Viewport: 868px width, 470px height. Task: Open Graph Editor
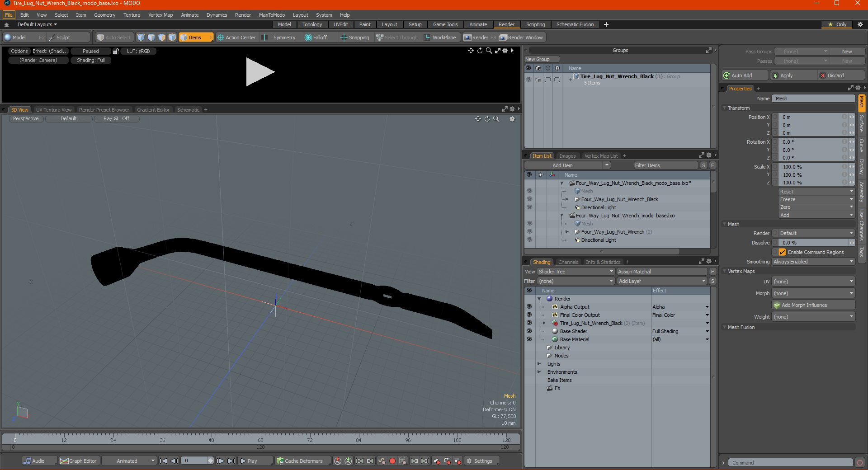pyautogui.click(x=79, y=461)
